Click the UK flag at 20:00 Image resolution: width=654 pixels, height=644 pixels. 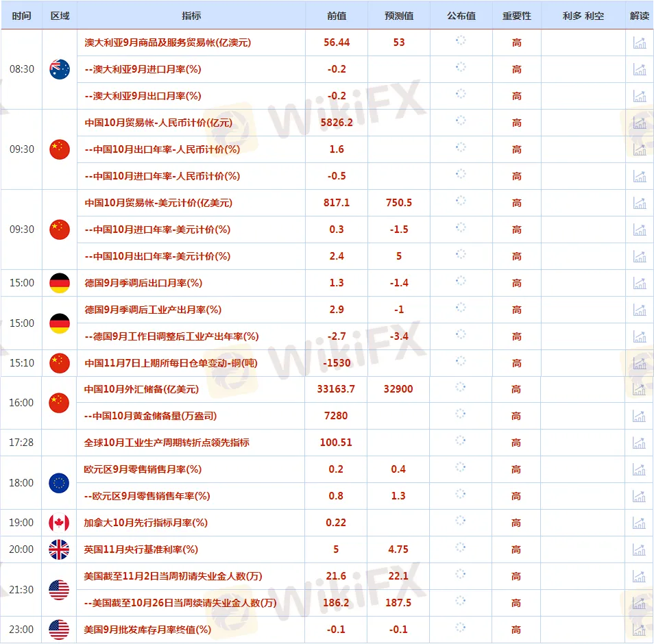[59, 549]
